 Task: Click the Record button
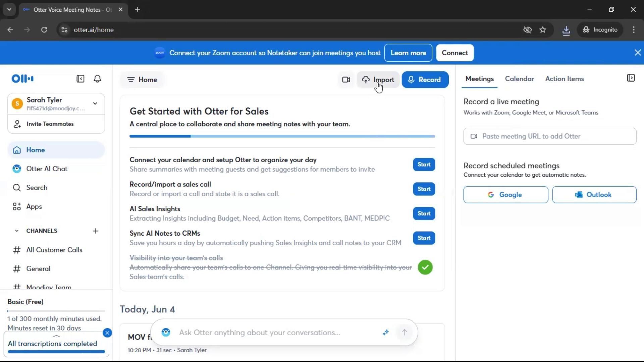425,80
